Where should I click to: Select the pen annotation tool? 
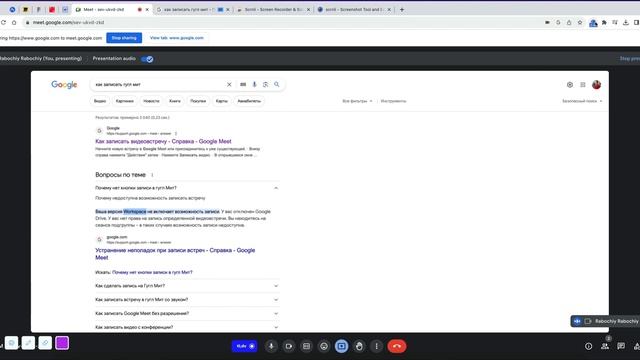[x=28, y=343]
